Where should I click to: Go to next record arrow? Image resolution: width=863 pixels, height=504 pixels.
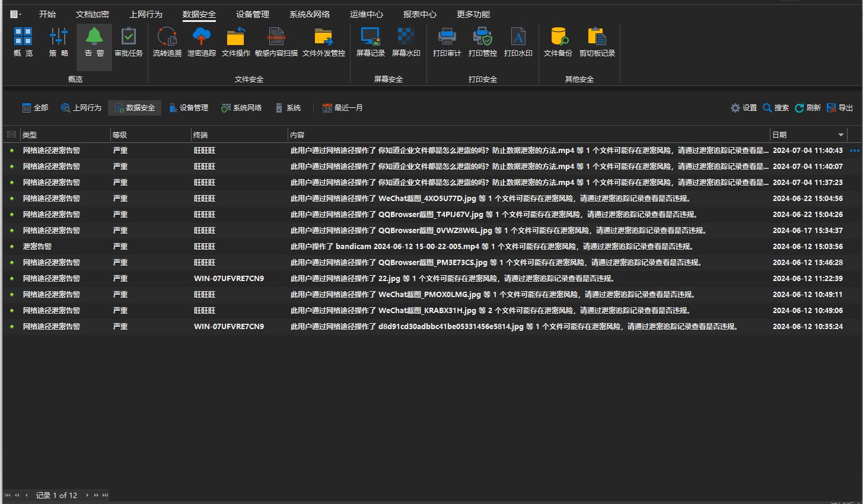point(87,495)
